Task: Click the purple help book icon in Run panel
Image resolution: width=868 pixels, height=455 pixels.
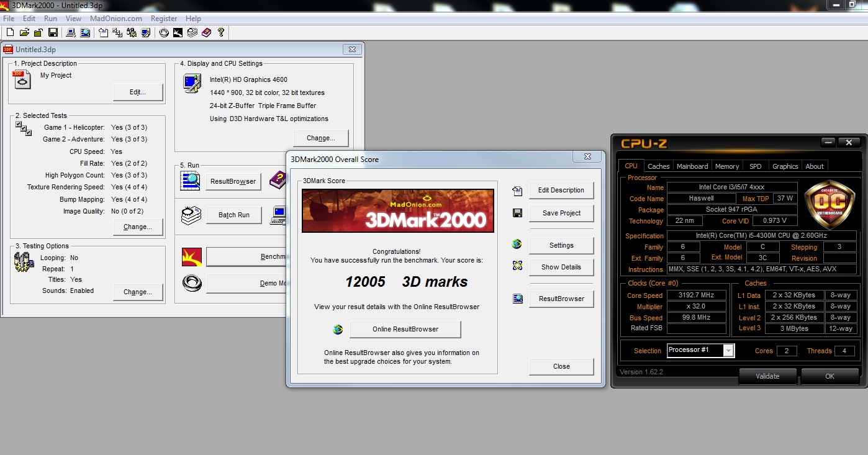Action: coord(278,180)
